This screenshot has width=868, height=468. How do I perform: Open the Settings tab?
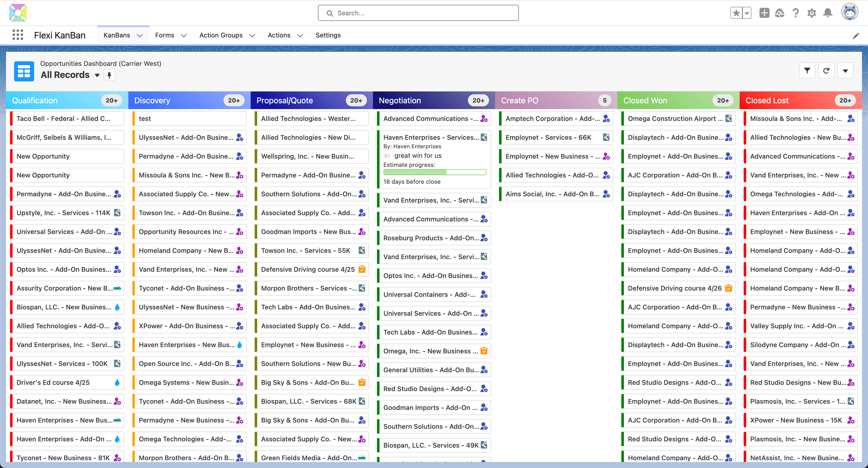tap(328, 35)
